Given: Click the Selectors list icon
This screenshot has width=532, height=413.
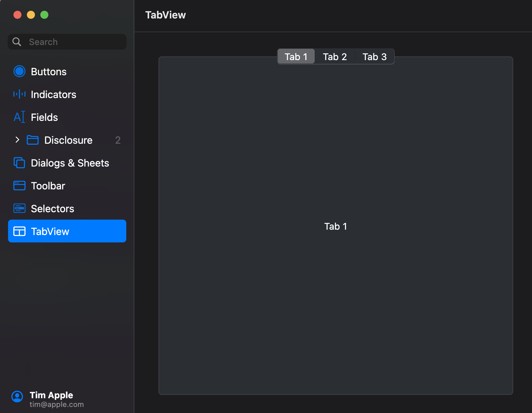Looking at the screenshot, I should [x=19, y=208].
